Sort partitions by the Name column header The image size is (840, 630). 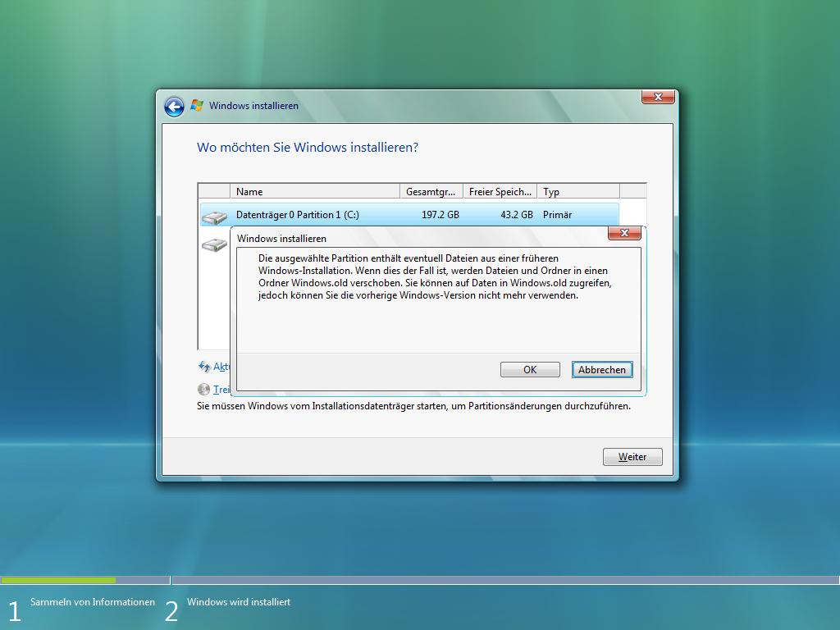(x=315, y=191)
